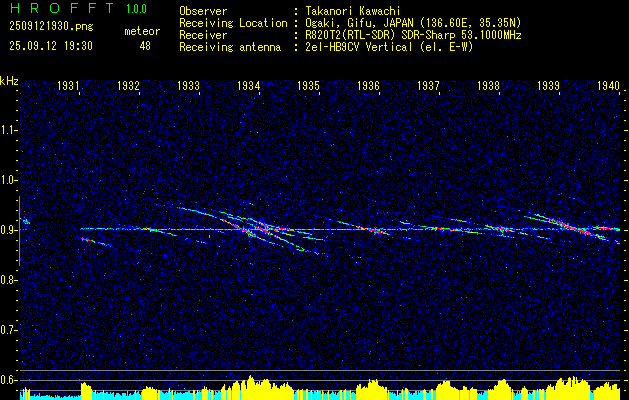Click the Receiving Location label
Image resolution: width=629 pixels, height=400 pixels.
[x=233, y=23]
